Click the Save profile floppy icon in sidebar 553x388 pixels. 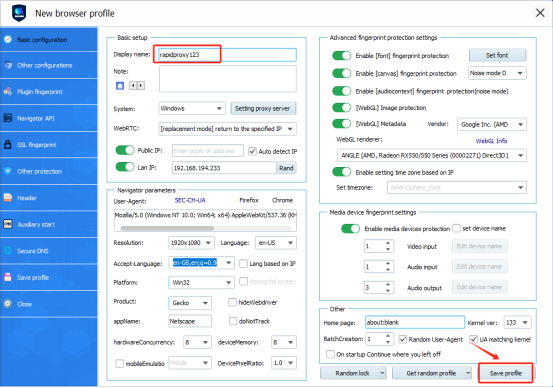8,277
